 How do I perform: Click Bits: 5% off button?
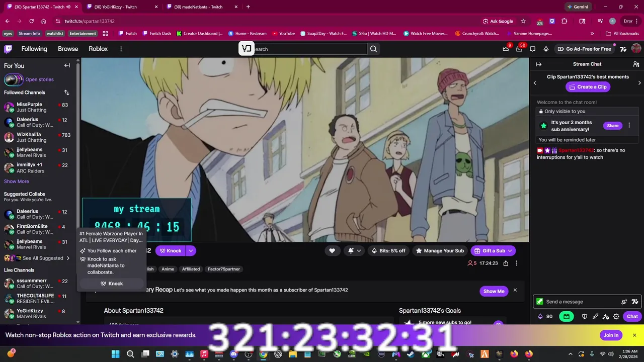tap(388, 250)
